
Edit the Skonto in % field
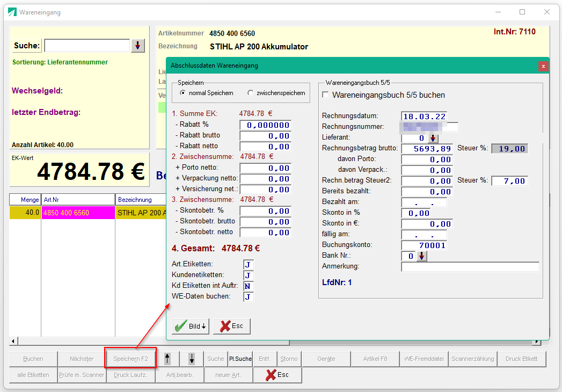(416, 213)
